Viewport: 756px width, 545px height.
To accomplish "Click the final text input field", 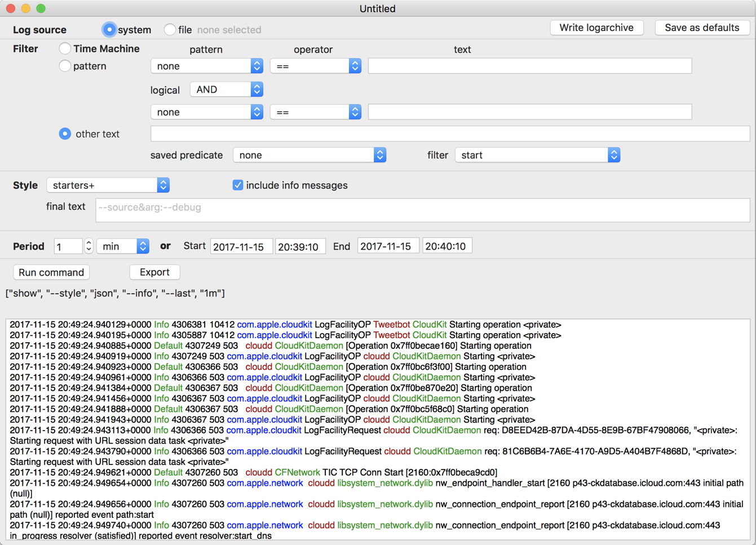I will [x=422, y=210].
